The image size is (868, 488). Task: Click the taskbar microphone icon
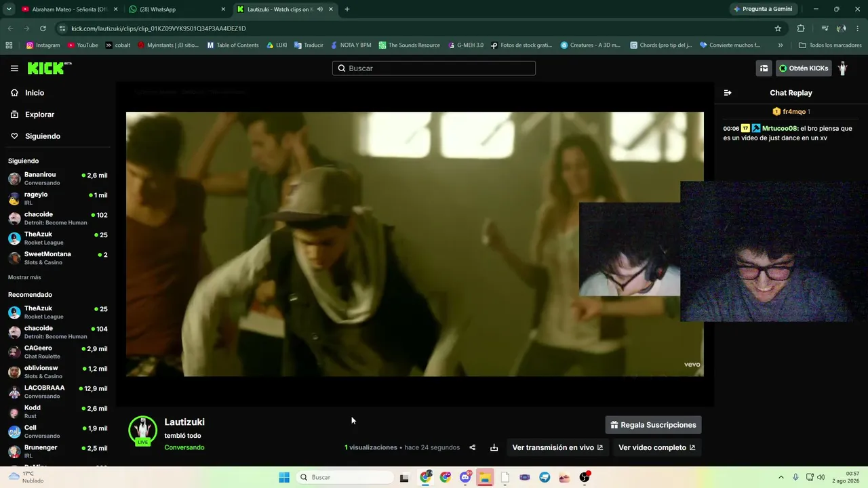[795, 477]
